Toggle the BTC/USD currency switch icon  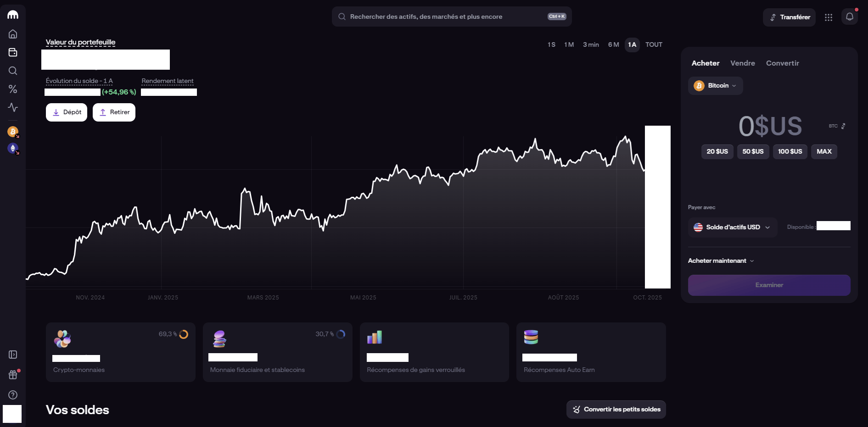click(x=844, y=126)
